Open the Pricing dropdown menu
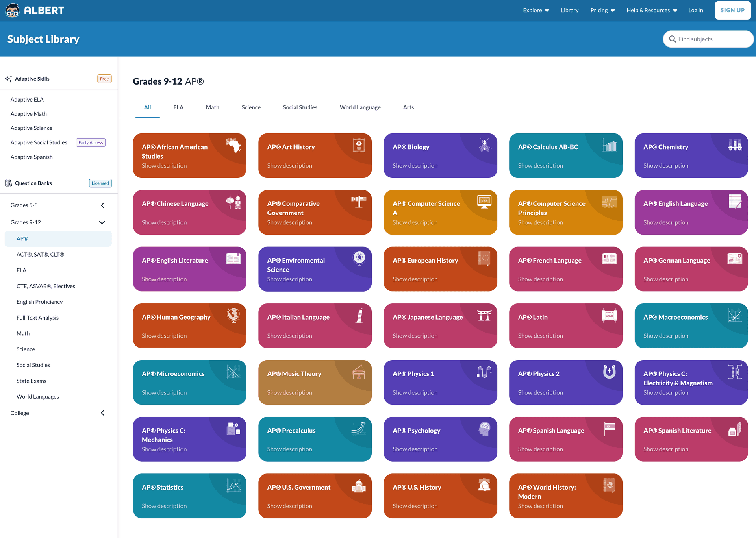The height and width of the screenshot is (538, 756). (x=602, y=10)
